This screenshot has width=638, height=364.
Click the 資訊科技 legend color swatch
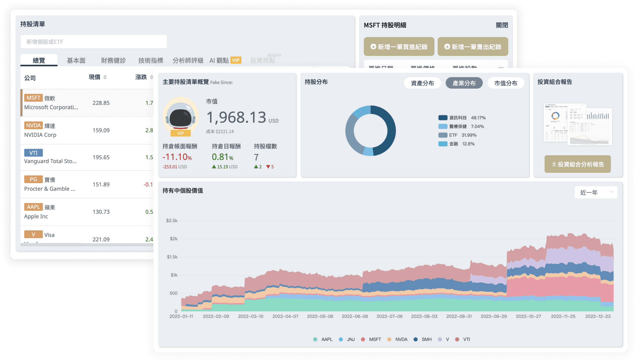(x=443, y=118)
